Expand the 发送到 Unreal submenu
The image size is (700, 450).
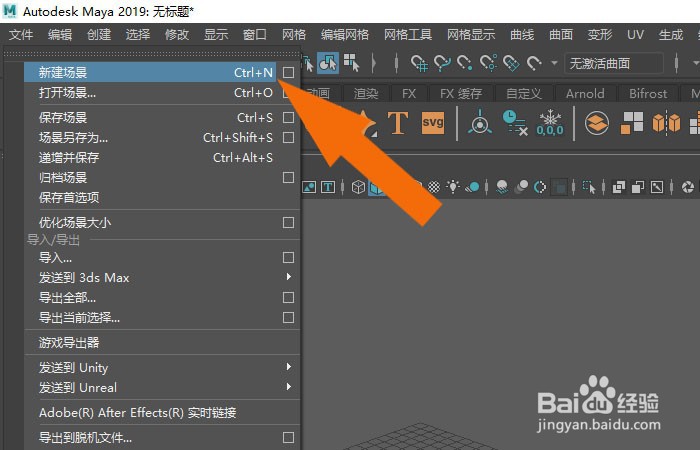click(289, 386)
